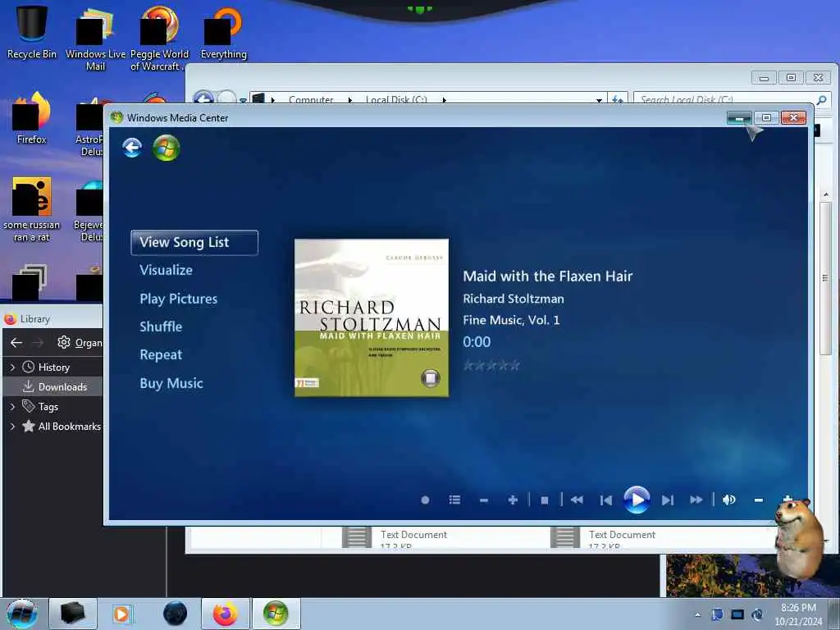Toggle Shuffle in Media Center

[x=161, y=326]
